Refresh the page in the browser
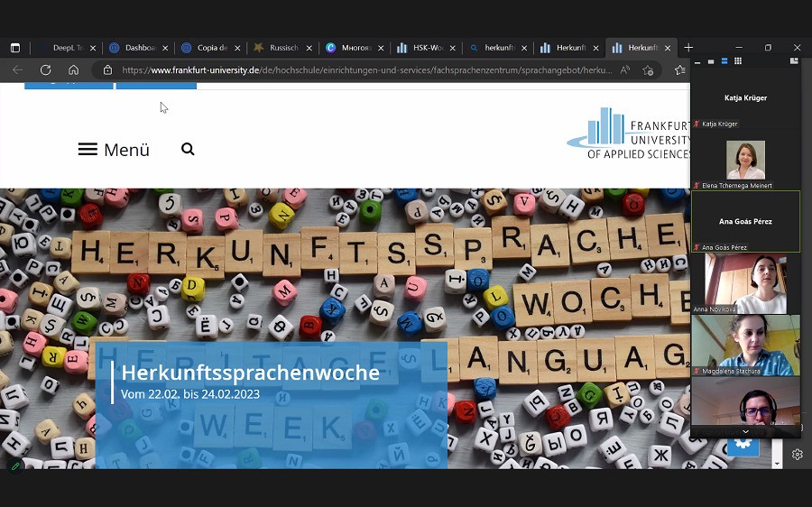The width and height of the screenshot is (812, 507). click(x=45, y=70)
